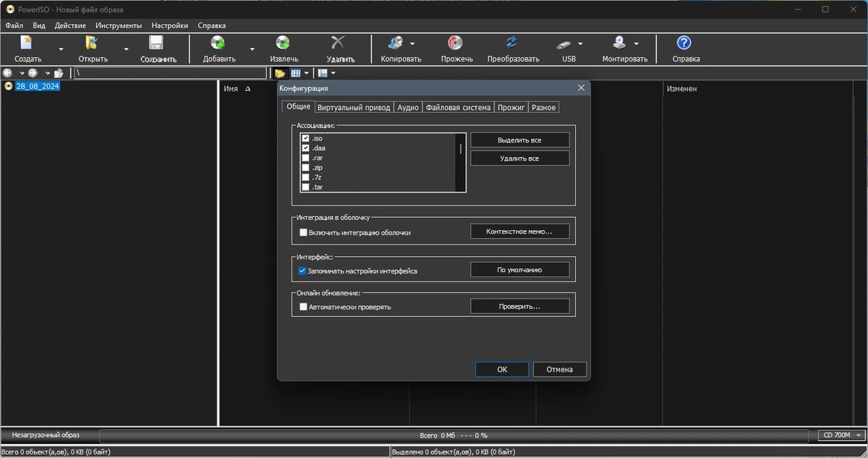Enable the .rar association checkbox

coord(305,158)
